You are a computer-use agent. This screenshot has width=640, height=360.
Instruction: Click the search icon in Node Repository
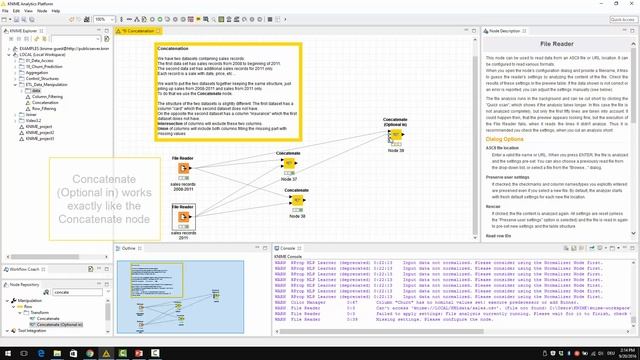click(46, 292)
